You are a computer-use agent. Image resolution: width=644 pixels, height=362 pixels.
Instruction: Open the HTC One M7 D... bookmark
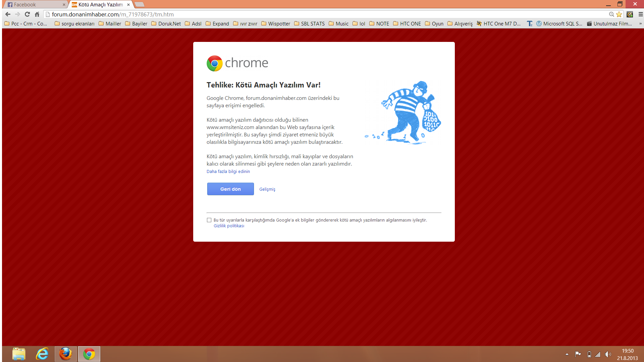[x=499, y=24]
